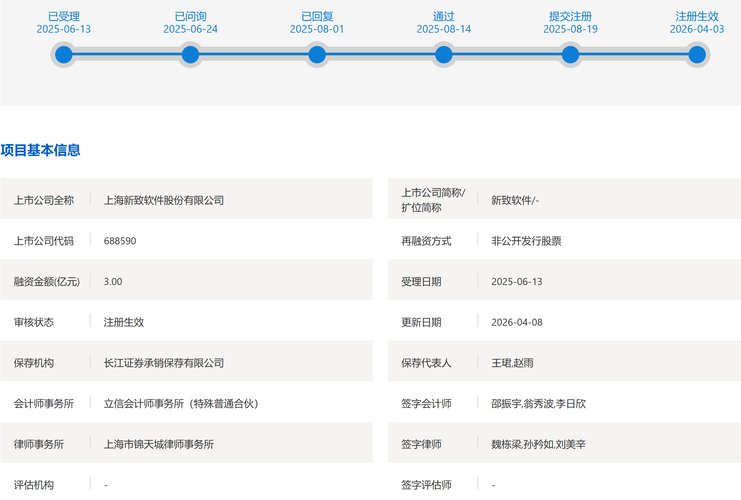
Task: Click the 再融资方式 field label
Action: coord(426,241)
